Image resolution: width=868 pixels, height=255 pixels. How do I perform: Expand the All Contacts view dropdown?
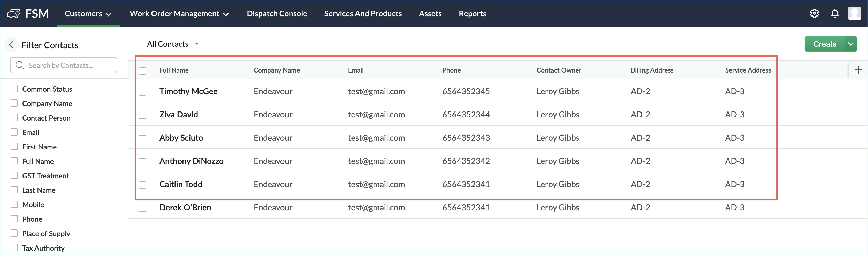coord(197,44)
